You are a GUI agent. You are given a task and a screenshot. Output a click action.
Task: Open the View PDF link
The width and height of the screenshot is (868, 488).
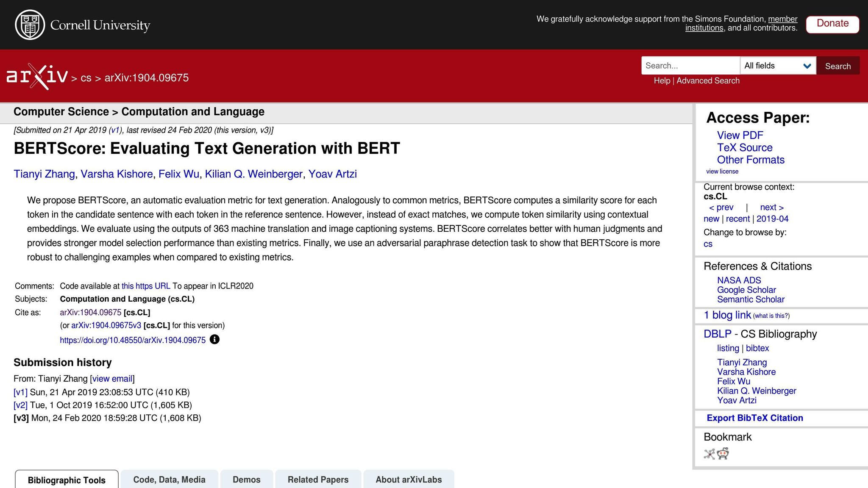739,135
